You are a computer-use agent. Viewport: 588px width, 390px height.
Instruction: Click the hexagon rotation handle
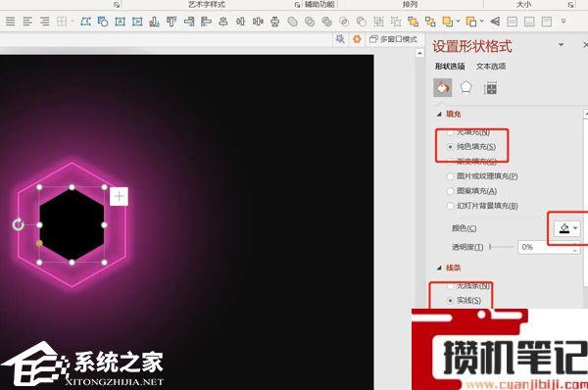pos(18,224)
